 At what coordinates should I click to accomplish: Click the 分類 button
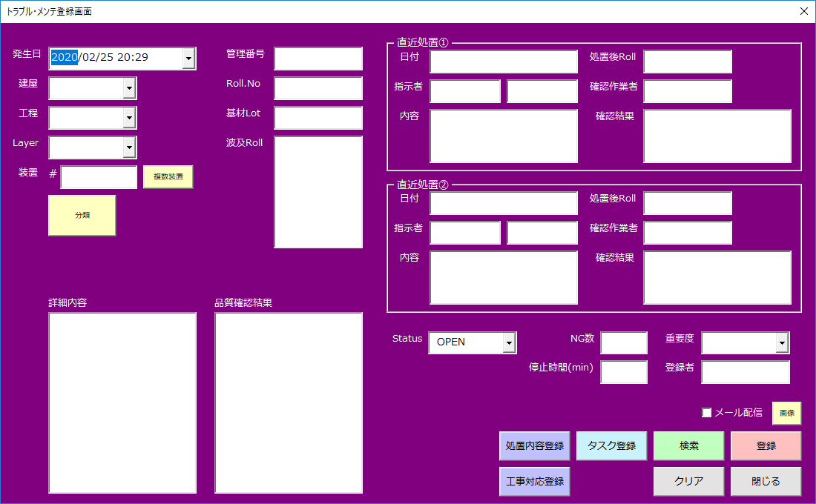82,216
